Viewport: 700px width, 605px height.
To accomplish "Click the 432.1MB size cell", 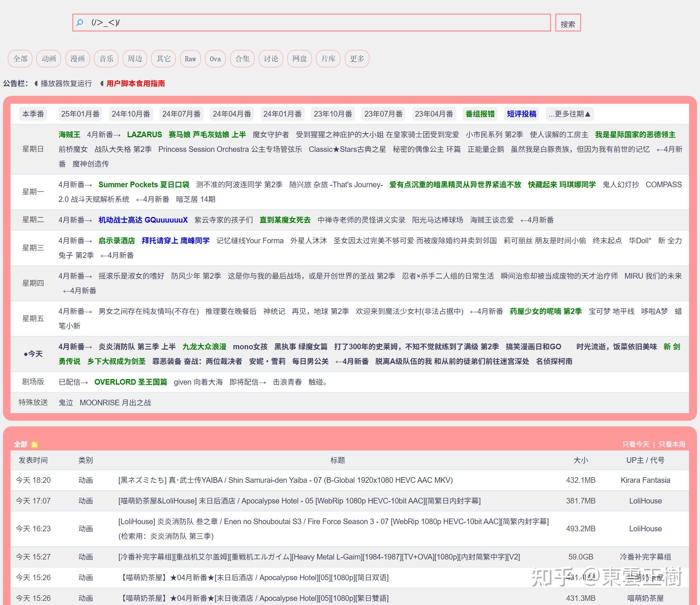I will tap(581, 480).
